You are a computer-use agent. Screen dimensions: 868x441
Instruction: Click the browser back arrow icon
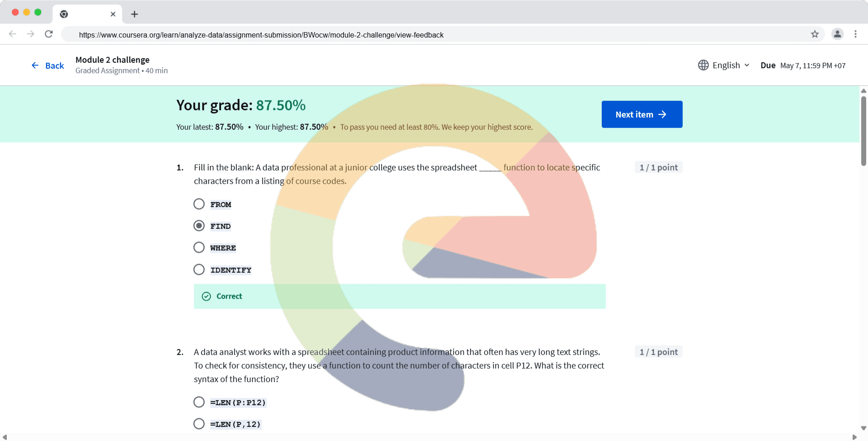tap(13, 34)
